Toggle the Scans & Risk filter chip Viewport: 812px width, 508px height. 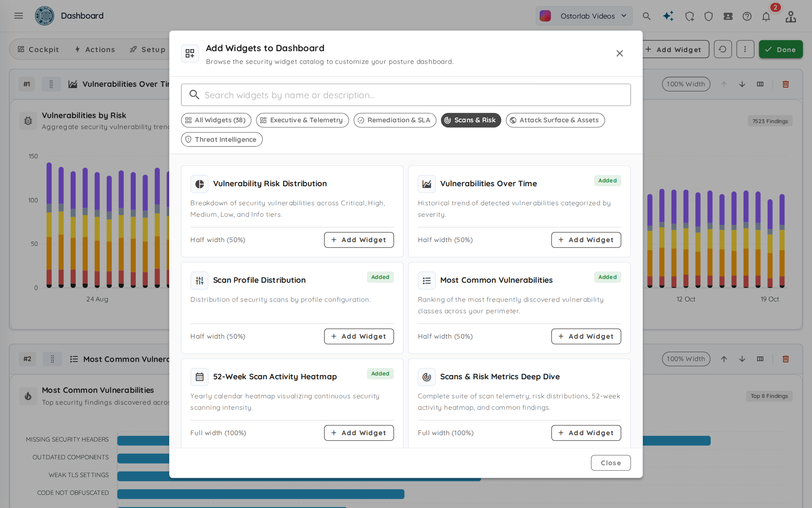pos(471,120)
